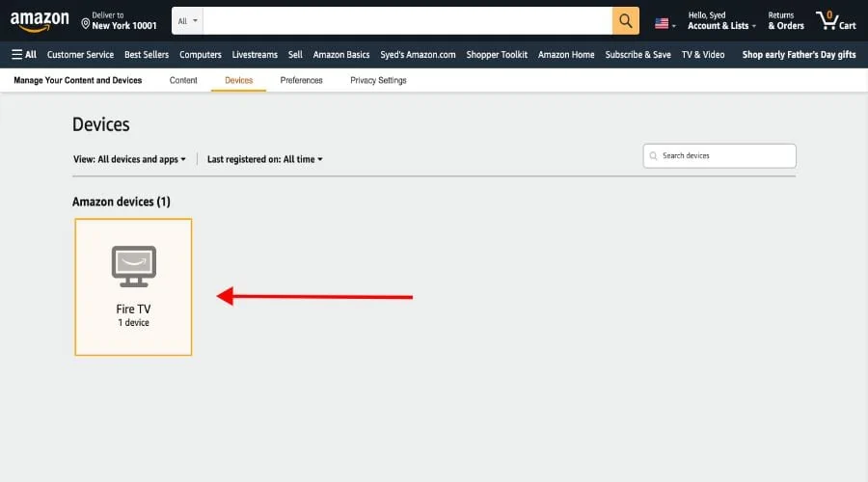Viewport: 868px width, 482px height.
Task: Go to Privacy Settings tab
Action: [378, 80]
